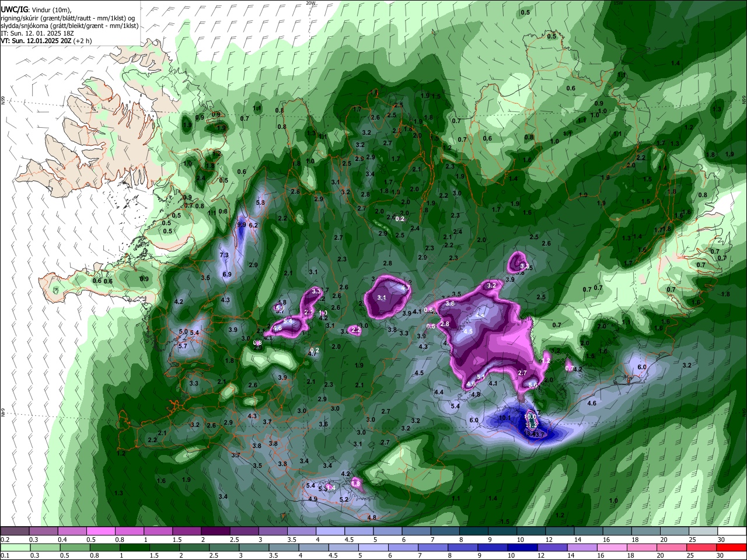This screenshot has height=560, width=747.
Task: Select the dusky purple 0.2 swatch, upper row
Action: pyautogui.click(x=15, y=531)
